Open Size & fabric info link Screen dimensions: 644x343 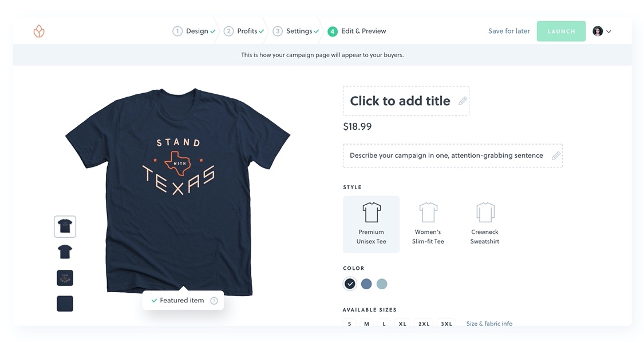pyautogui.click(x=489, y=324)
